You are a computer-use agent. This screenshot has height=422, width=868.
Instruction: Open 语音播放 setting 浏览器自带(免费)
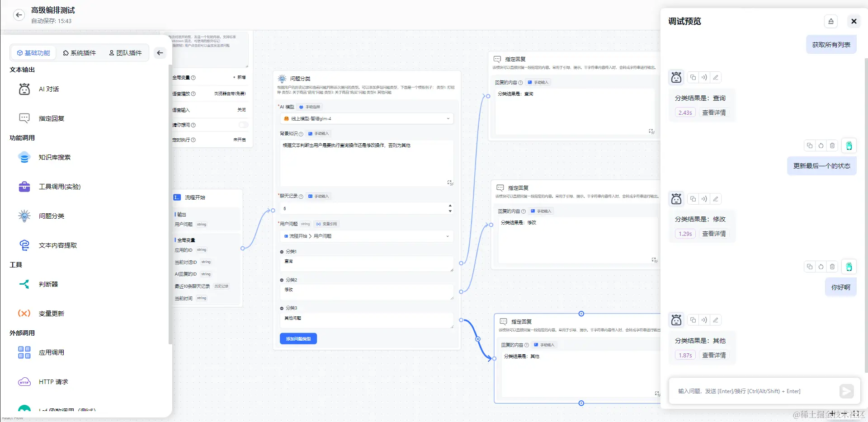pos(230,94)
